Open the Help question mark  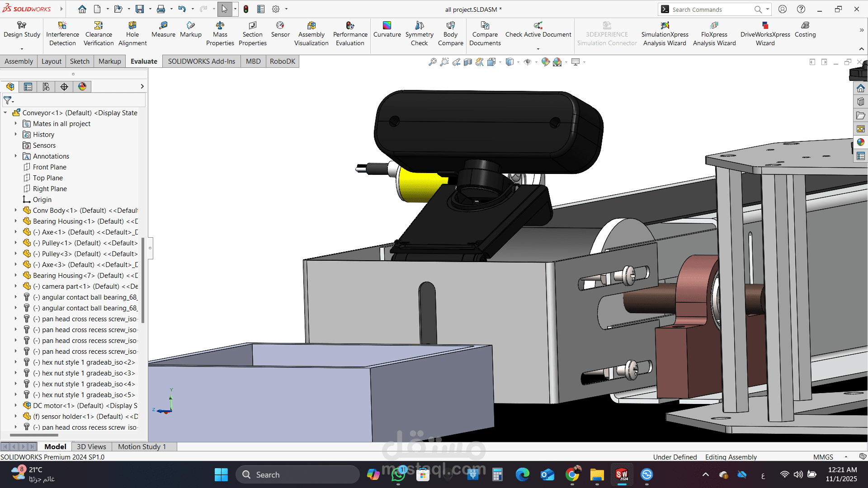pos(801,9)
